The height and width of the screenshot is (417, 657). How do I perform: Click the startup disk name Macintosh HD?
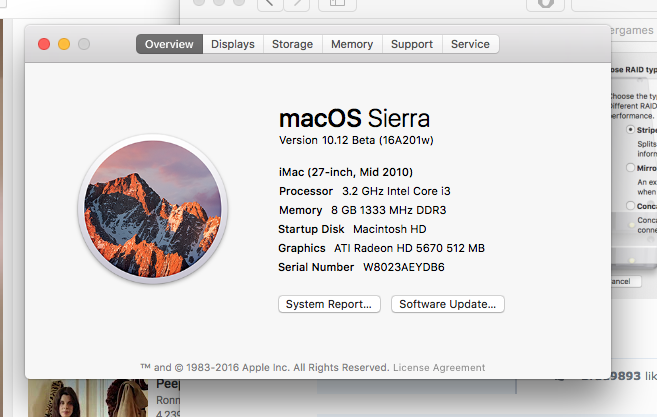pos(390,229)
